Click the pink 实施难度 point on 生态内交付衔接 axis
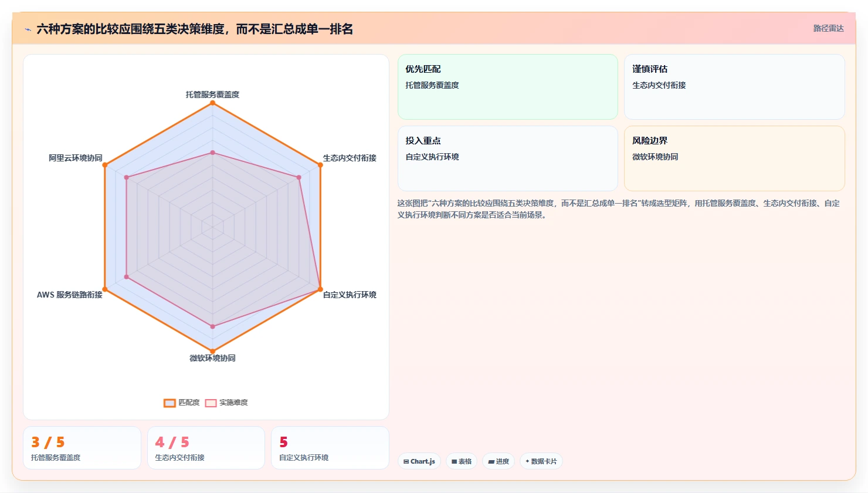This screenshot has width=868, height=493. coord(299,177)
